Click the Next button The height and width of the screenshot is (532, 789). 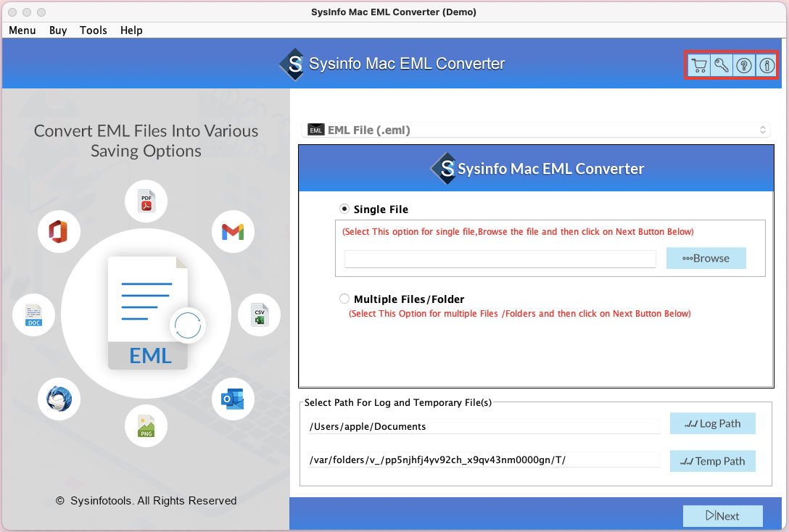coord(722,516)
